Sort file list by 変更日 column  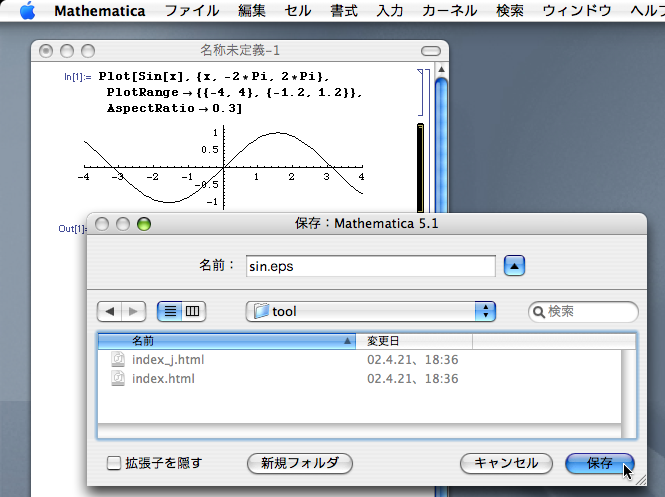pyautogui.click(x=413, y=341)
